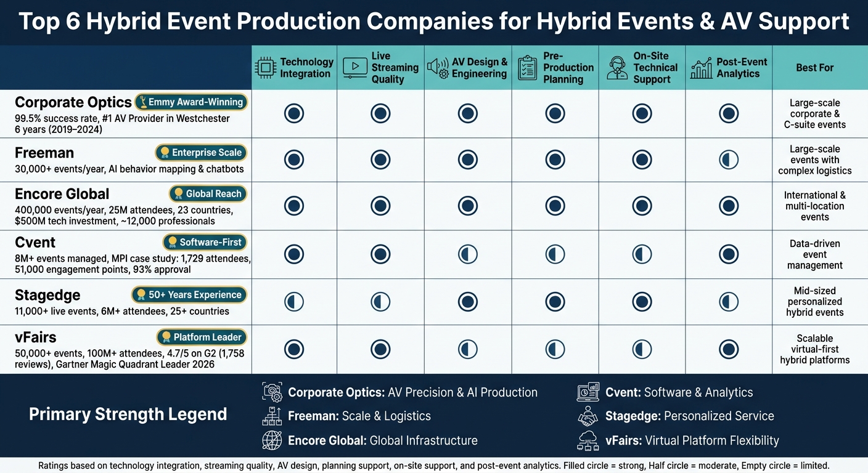
Task: Click the AV Design & Engineering speaker icon
Action: coord(438,68)
